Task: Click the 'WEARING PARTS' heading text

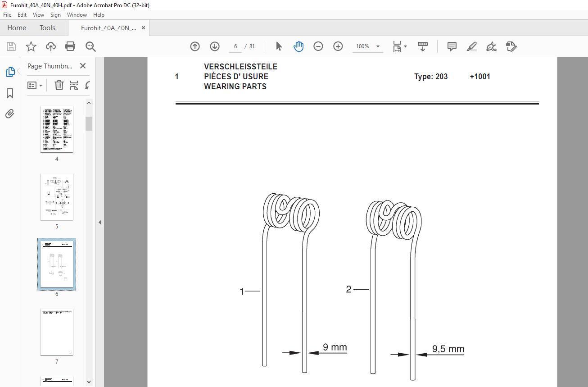Action: point(235,87)
